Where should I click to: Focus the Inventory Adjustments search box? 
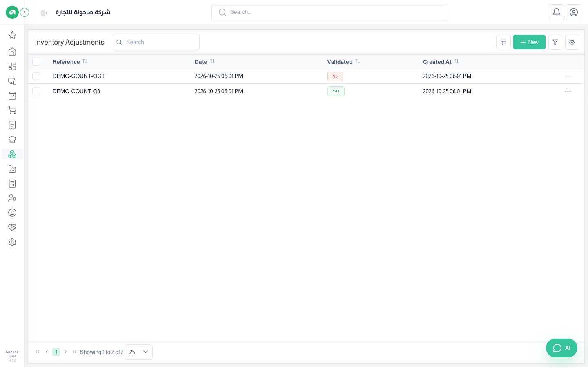click(x=156, y=42)
